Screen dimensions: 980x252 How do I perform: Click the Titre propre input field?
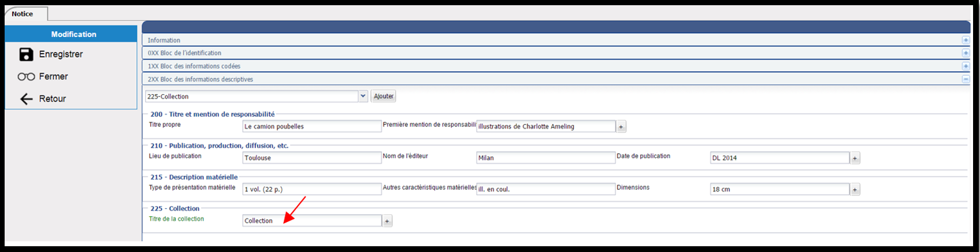312,126
